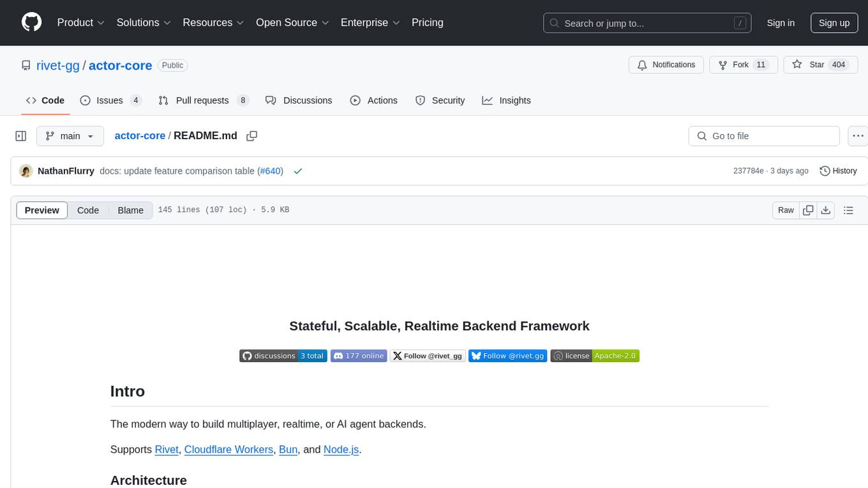Click the GitHub discussions badge
The height and width of the screenshot is (488, 868).
tap(283, 356)
